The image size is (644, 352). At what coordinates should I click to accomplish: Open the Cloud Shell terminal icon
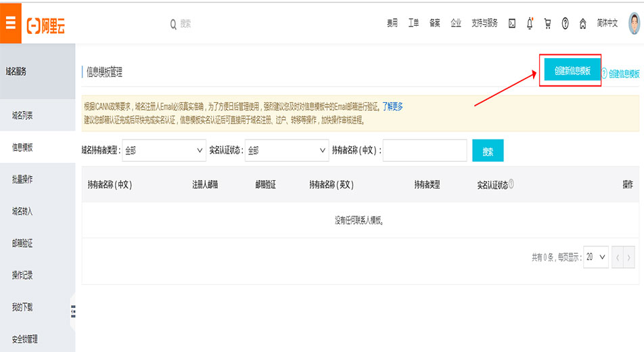point(512,24)
